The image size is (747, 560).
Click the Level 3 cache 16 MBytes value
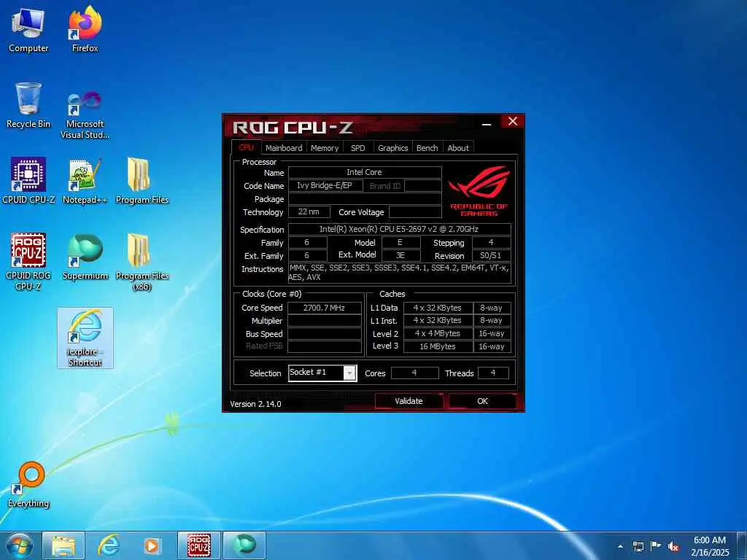pos(438,346)
